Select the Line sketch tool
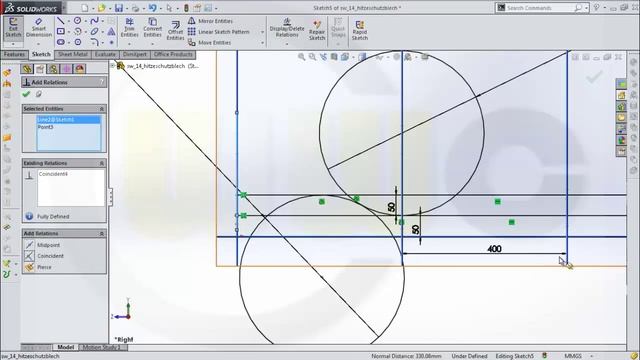This screenshot has height=360, width=640. 61,20
